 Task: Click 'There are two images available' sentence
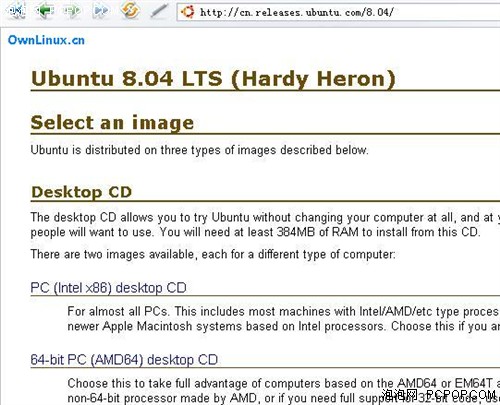[213, 254]
